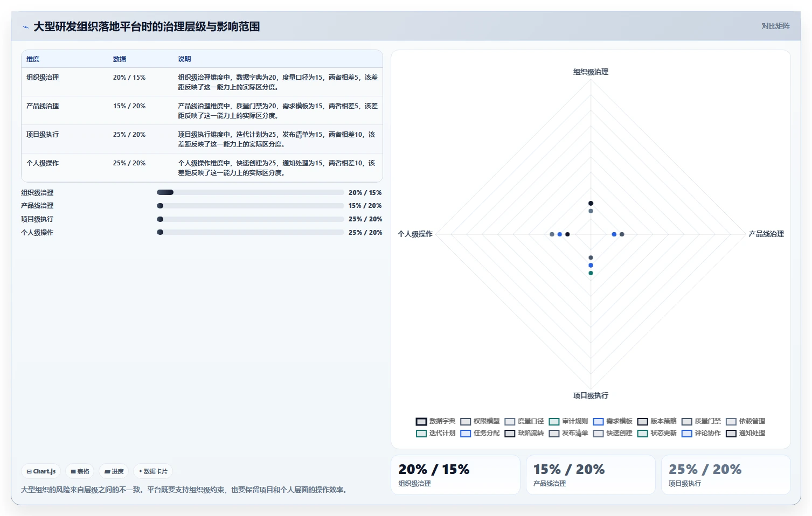Toggle the 质量门禁 legend item
812x516 pixels.
700,421
